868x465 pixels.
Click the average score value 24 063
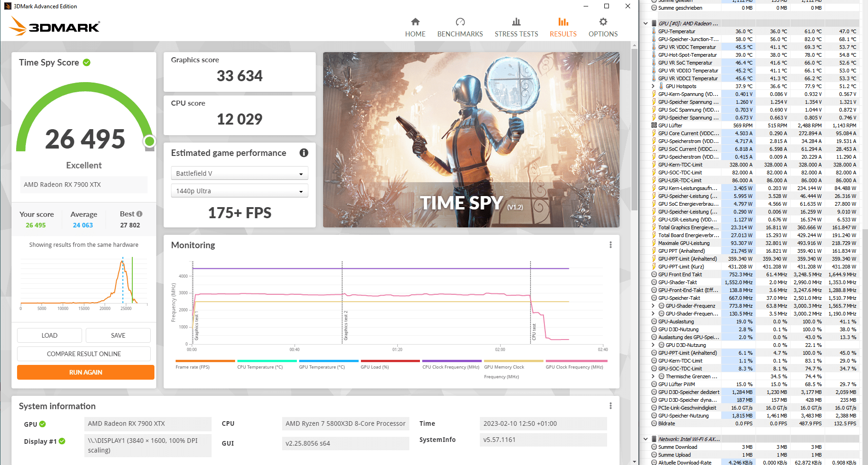click(x=83, y=225)
